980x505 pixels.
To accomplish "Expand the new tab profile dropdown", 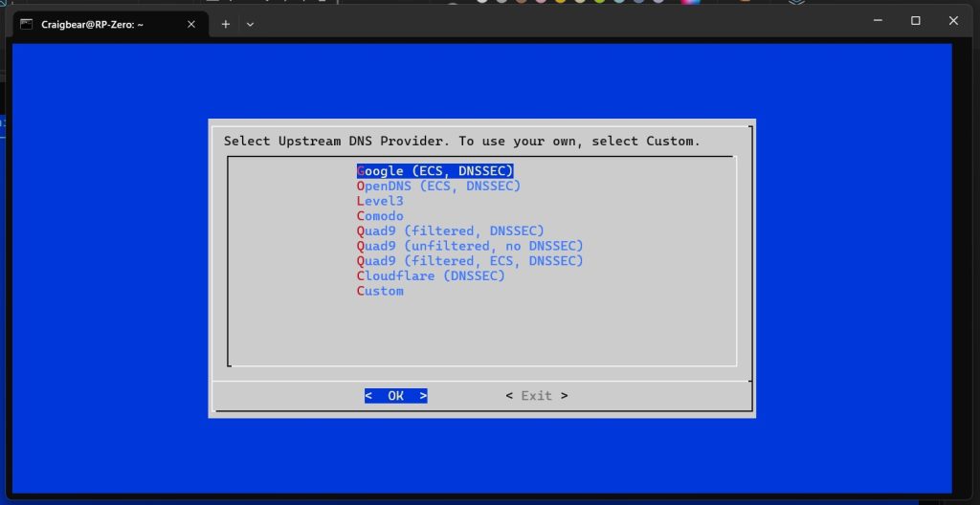I will coord(250,24).
